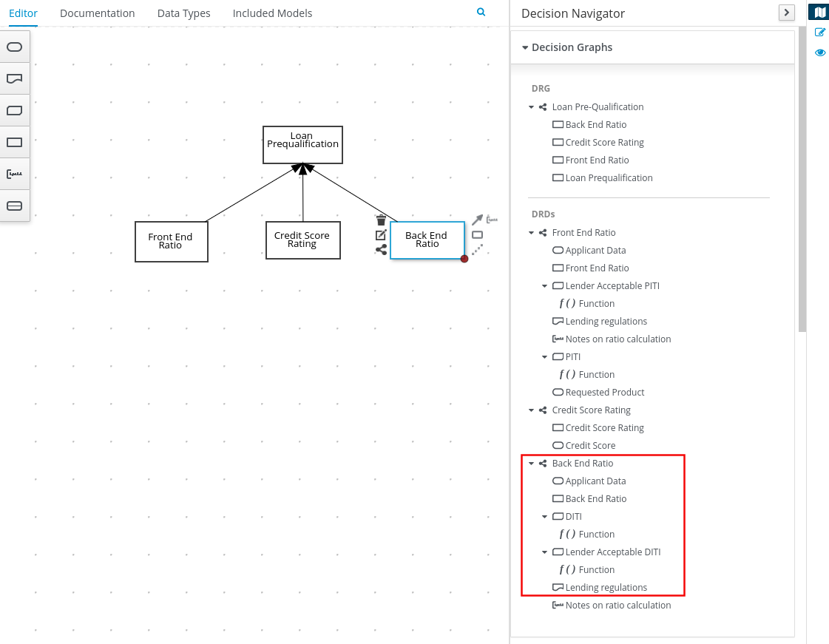Click the edit icon beside Back End Ratio node
The width and height of the screenshot is (829, 644).
click(x=381, y=235)
